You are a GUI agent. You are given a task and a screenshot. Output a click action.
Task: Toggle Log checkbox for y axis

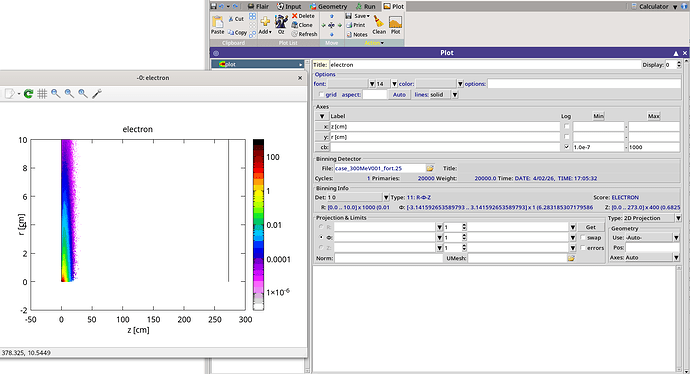click(567, 137)
